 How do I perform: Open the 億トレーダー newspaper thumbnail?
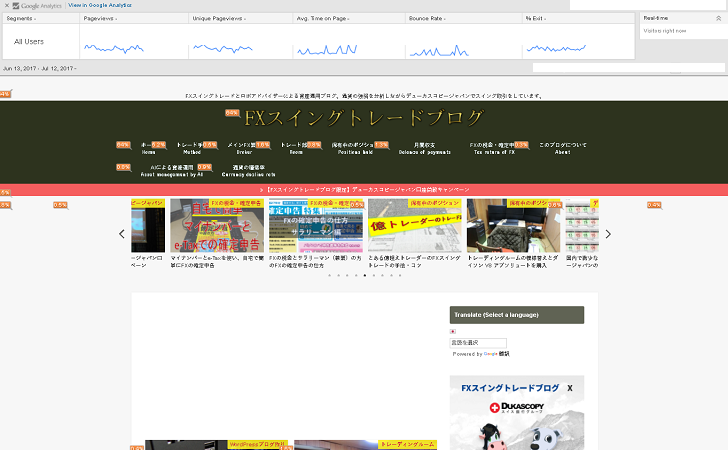(x=415, y=226)
